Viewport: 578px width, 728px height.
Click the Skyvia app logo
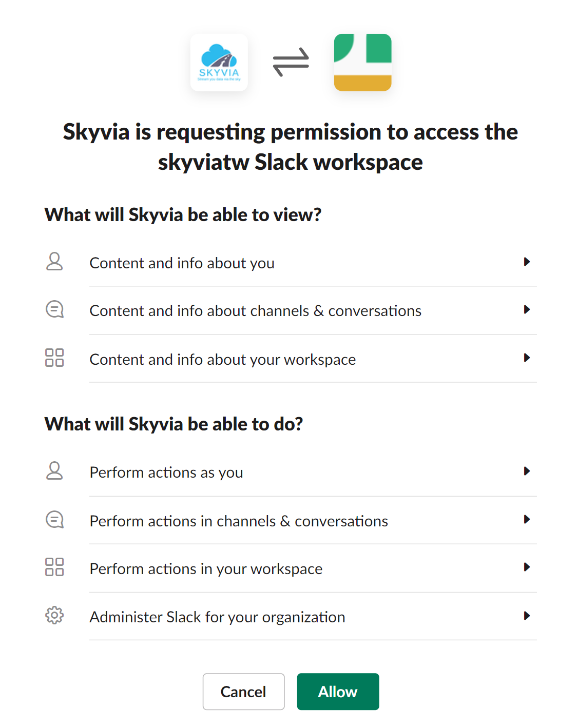pyautogui.click(x=219, y=63)
